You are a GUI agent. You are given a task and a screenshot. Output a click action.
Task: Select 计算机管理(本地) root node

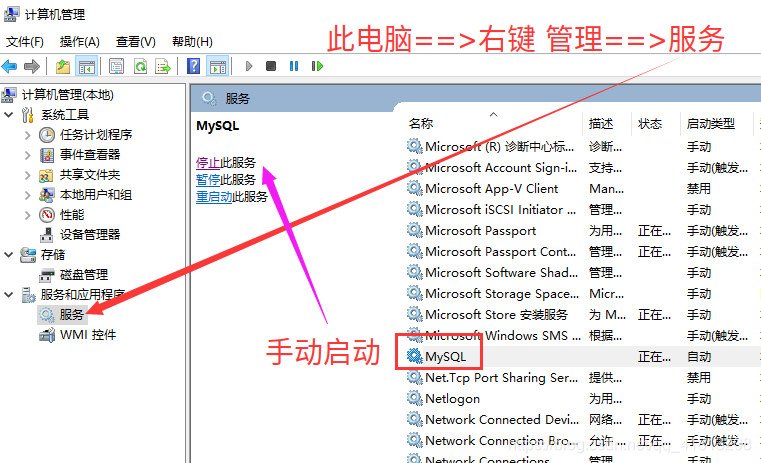point(67,95)
